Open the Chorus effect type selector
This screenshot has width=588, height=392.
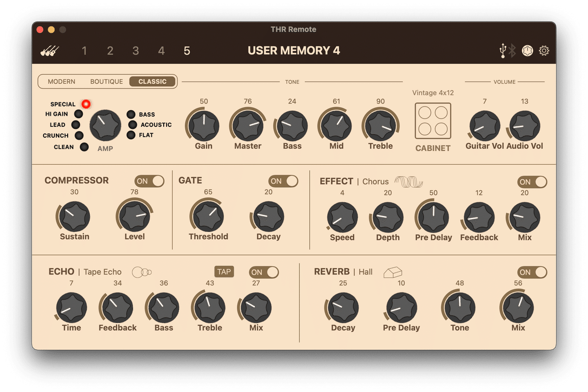pos(376,181)
